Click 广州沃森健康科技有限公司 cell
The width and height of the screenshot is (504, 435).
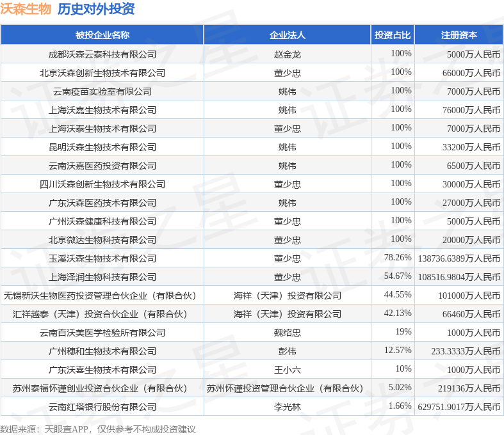[x=102, y=221]
